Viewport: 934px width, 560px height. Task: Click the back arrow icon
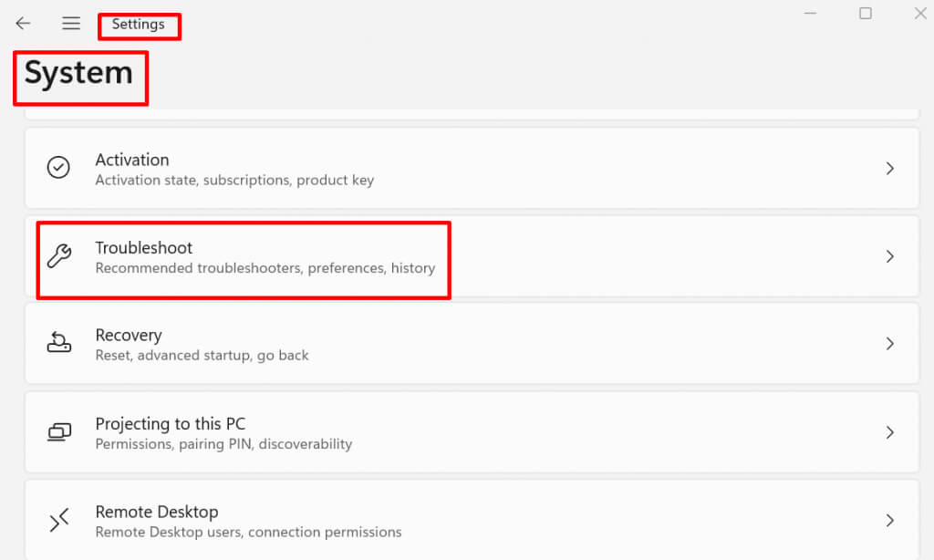pyautogui.click(x=23, y=24)
